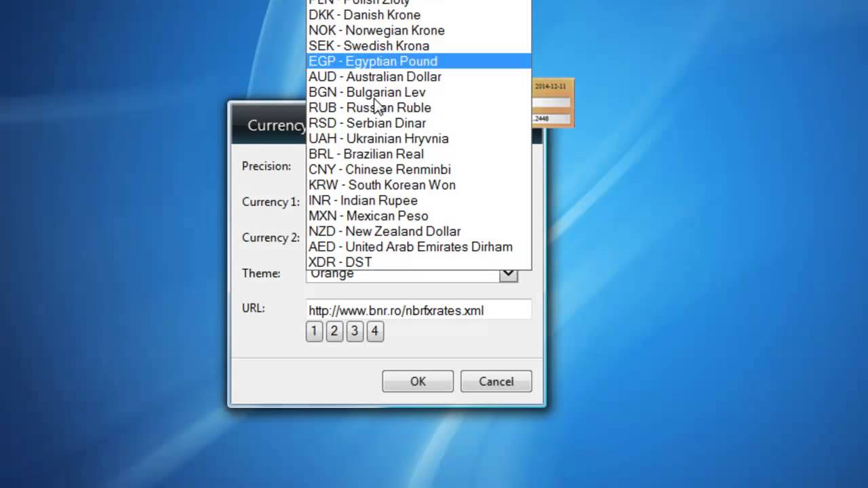Click URL preset button 1
Image resolution: width=868 pixels, height=488 pixels.
314,331
